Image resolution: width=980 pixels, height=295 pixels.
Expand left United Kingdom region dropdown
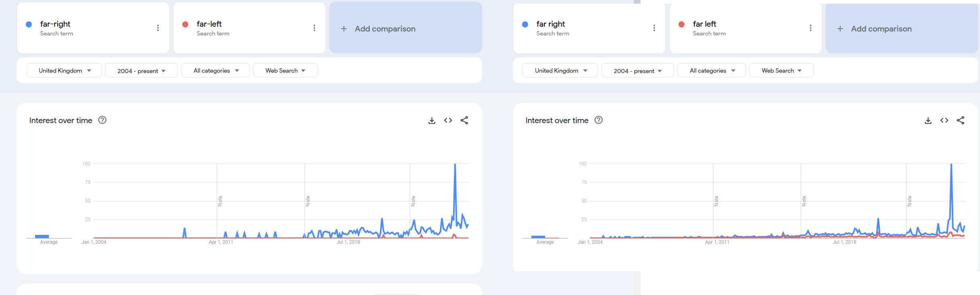coord(64,71)
